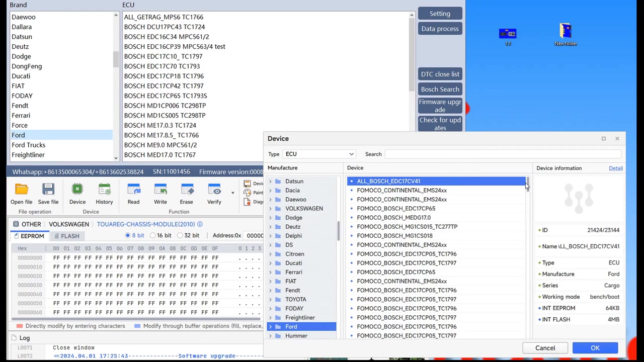This screenshot has height=362, width=644.
Task: Click the hex editor horizontal scrollbar
Action: [136, 319]
